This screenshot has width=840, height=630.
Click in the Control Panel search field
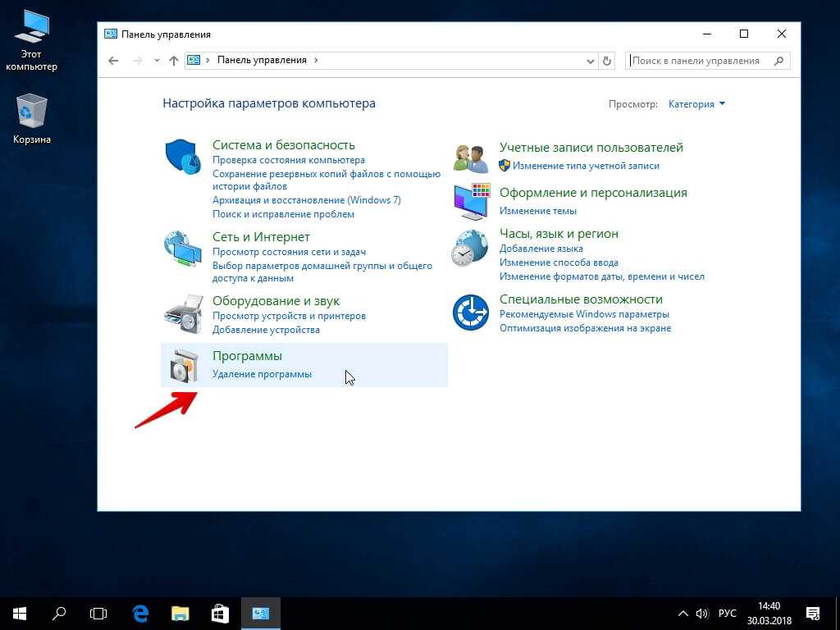tap(701, 61)
